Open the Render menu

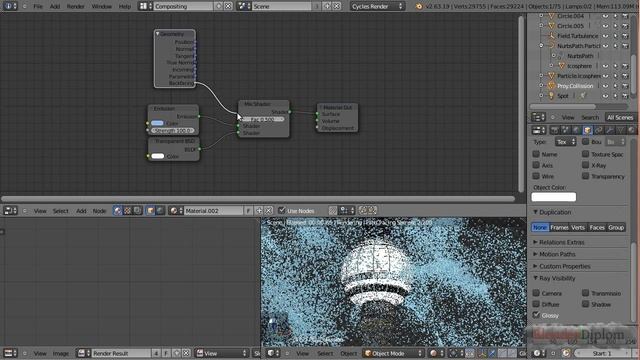[x=76, y=6]
